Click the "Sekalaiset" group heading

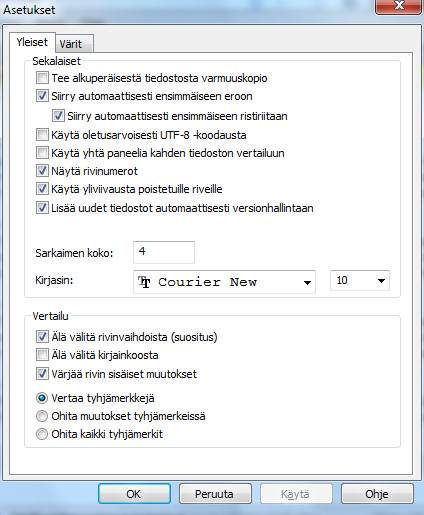56,61
